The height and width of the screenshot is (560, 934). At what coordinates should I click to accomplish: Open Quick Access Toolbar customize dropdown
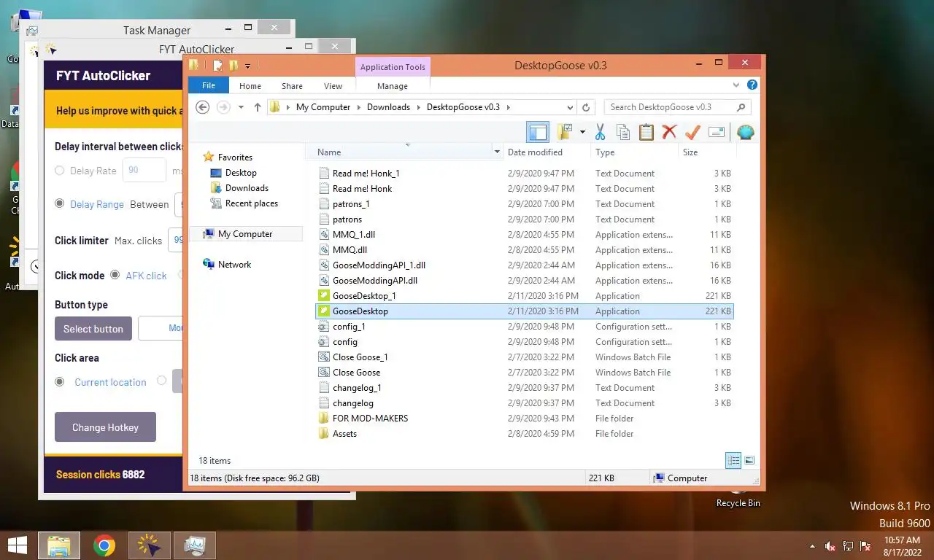[x=248, y=66]
